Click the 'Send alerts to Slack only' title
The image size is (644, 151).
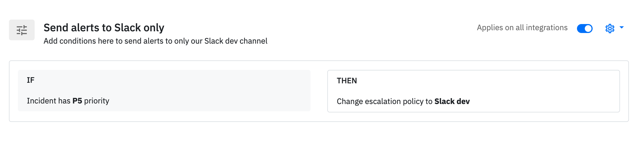(x=104, y=28)
